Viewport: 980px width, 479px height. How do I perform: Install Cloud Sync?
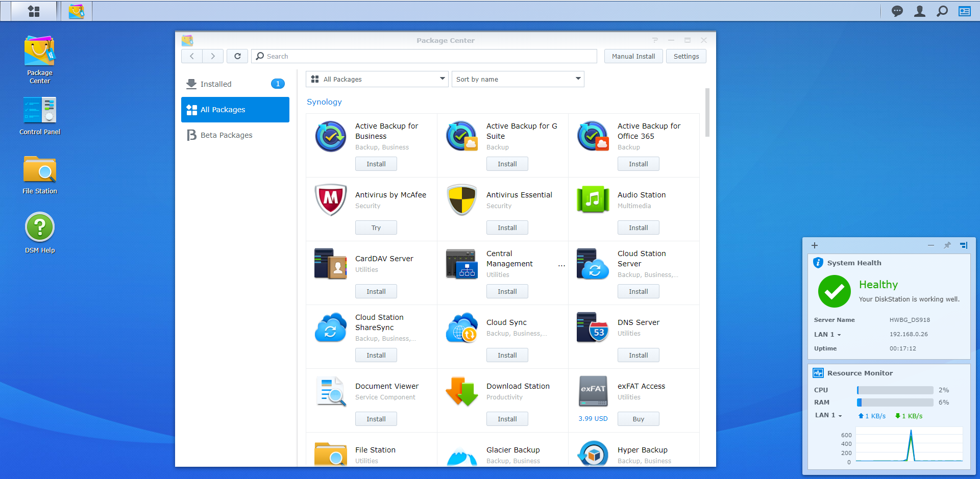(x=507, y=355)
